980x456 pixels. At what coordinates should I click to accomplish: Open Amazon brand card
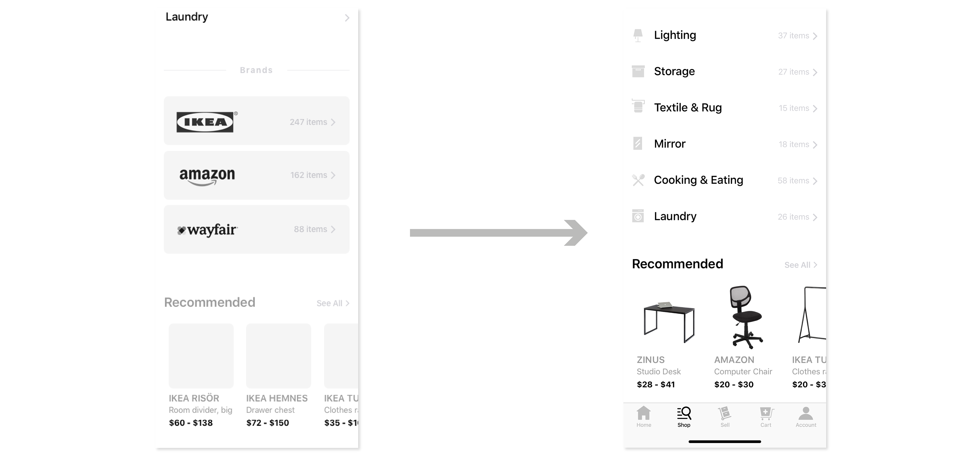coord(256,175)
